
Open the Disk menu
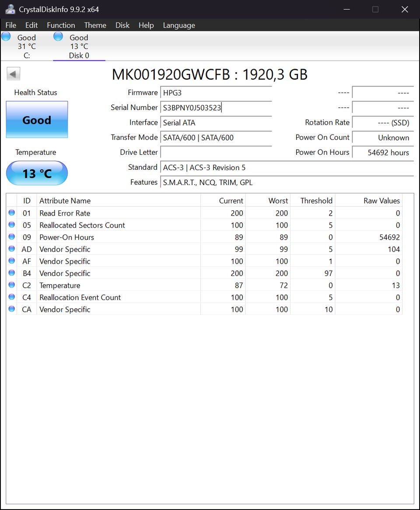pyautogui.click(x=122, y=25)
